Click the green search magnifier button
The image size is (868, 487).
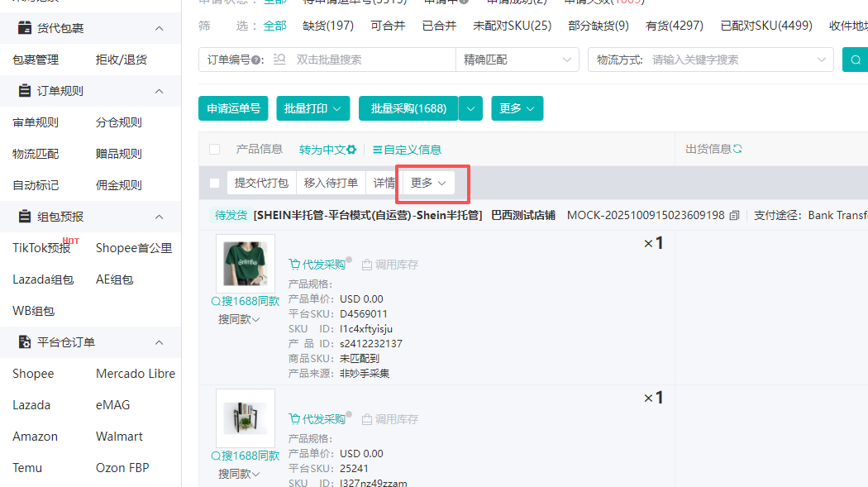click(x=856, y=60)
